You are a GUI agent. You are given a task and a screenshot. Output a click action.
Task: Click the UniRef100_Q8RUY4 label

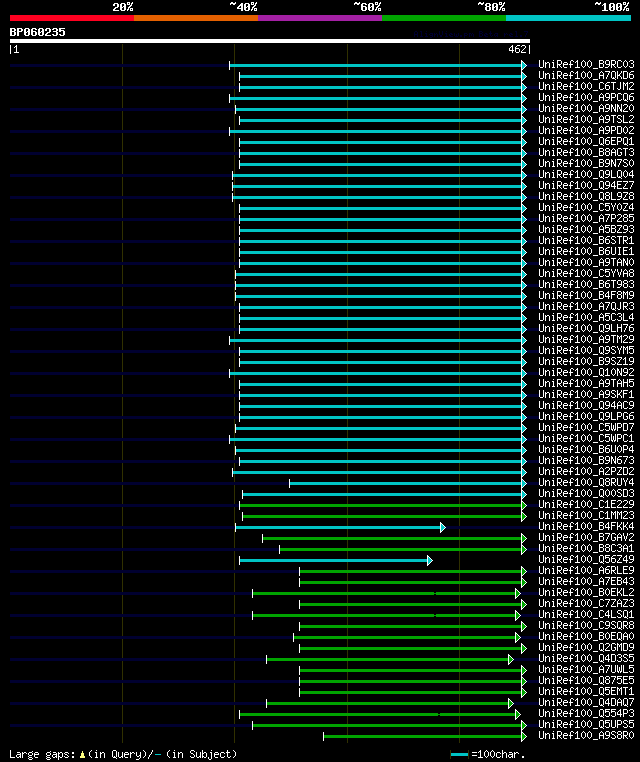(586, 483)
